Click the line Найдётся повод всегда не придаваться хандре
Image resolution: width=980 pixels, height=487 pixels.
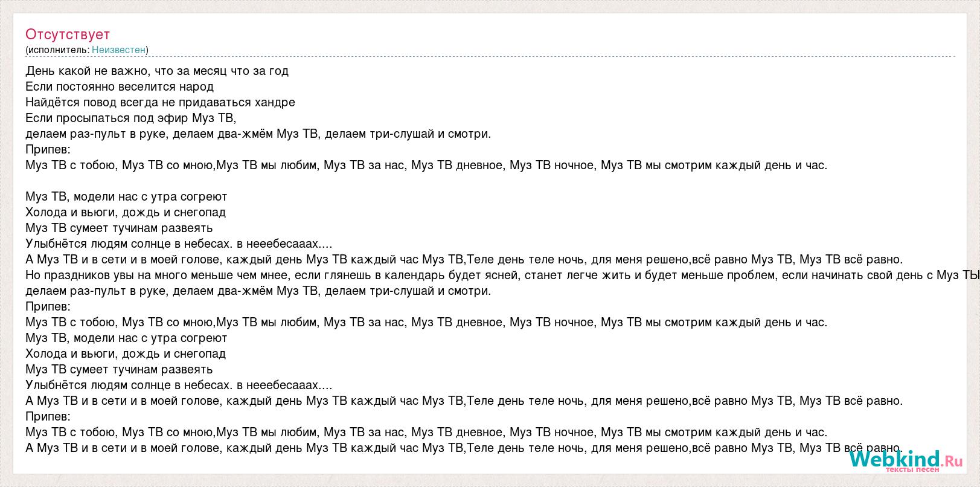(x=161, y=102)
